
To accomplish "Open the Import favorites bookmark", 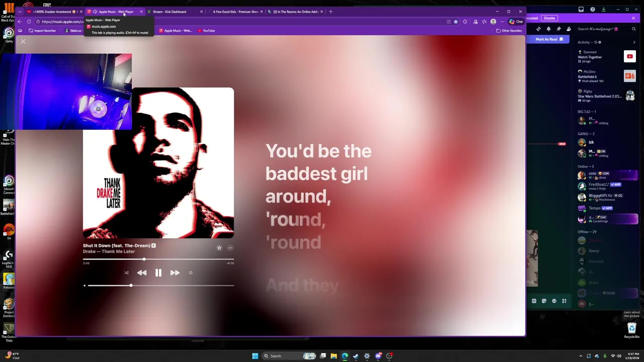I will click(42, 31).
